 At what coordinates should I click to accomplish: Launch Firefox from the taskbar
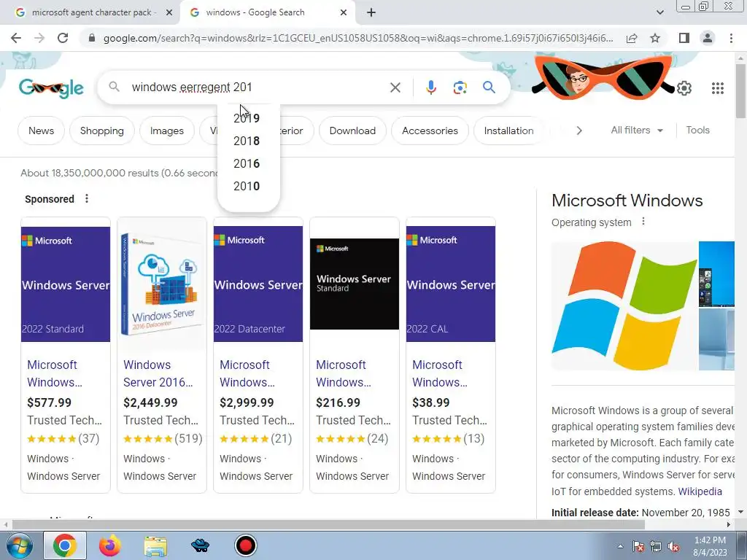[109, 545]
